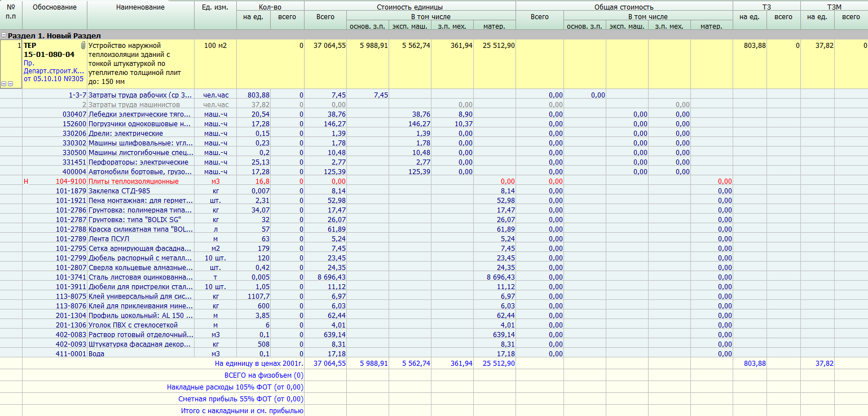
Task: Select the row 'Клей универсальный для сис...'
Action: 434,296
